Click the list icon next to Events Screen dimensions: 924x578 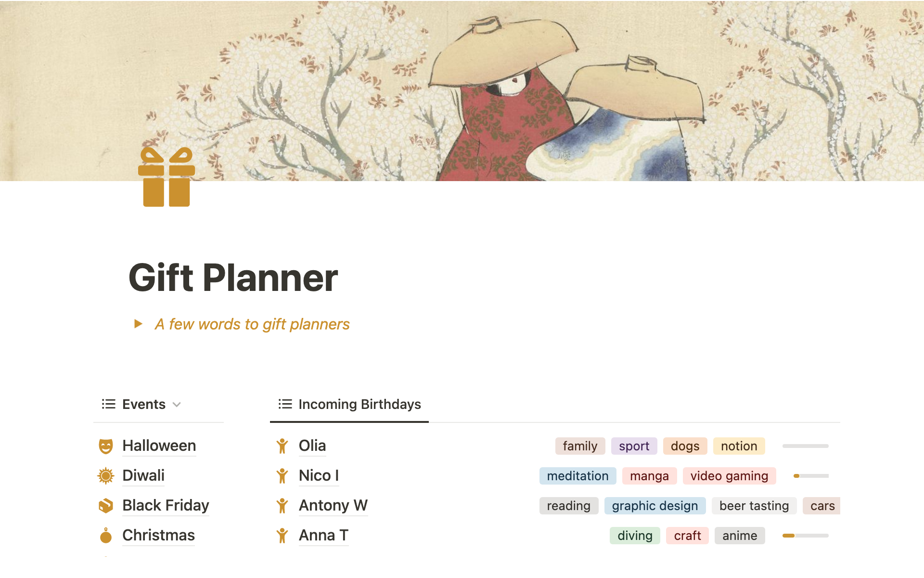pyautogui.click(x=109, y=404)
